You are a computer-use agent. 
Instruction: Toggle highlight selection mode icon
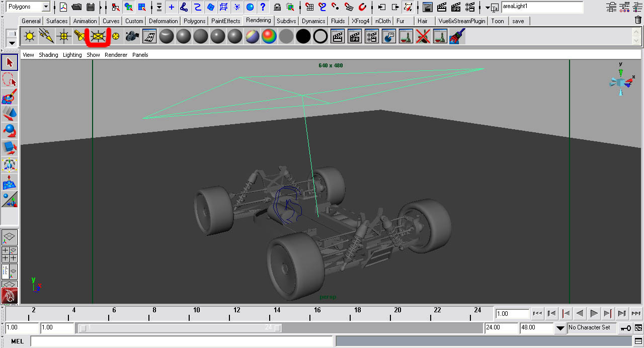(x=290, y=7)
